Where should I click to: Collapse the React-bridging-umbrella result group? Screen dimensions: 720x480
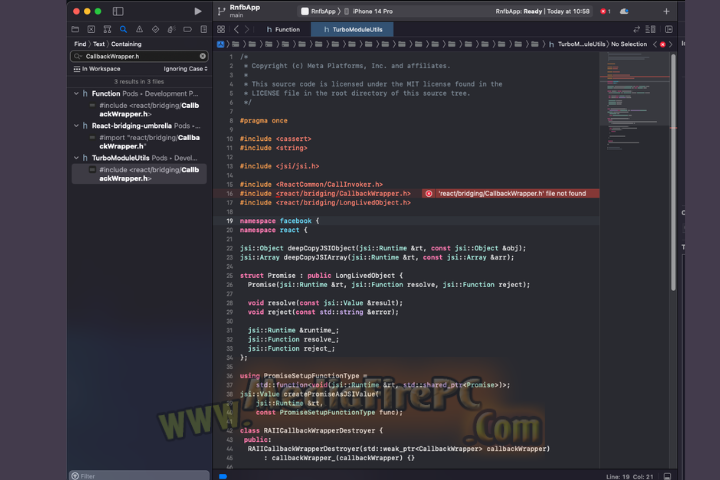76,125
